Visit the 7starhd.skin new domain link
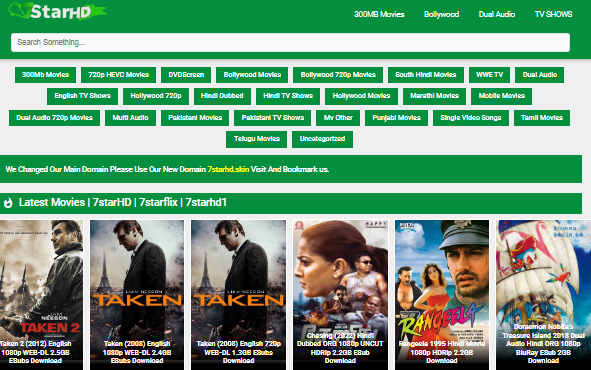This screenshot has width=591, height=370. [228, 169]
